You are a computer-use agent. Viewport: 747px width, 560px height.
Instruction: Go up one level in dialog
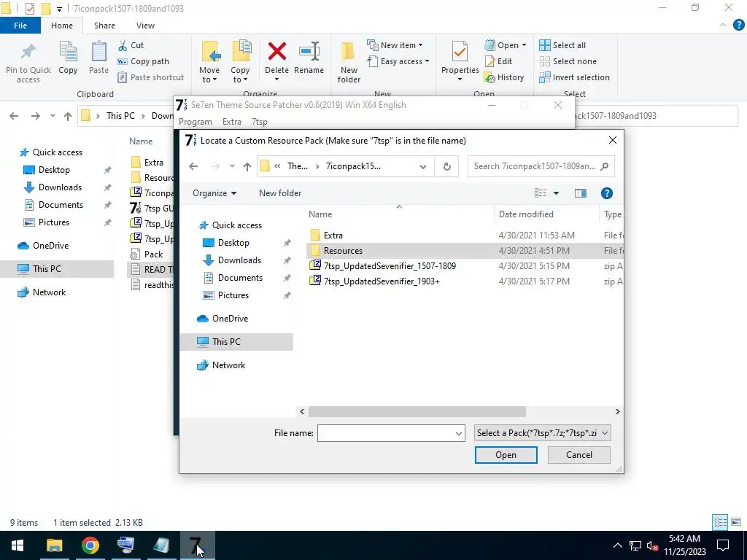247,166
